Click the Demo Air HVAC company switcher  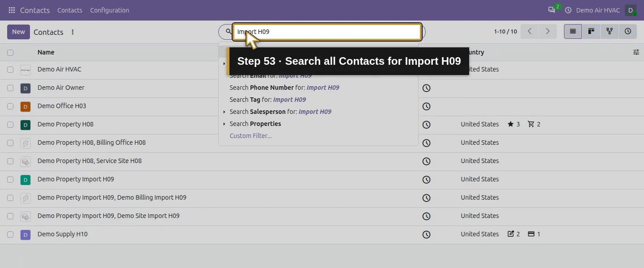click(x=598, y=10)
